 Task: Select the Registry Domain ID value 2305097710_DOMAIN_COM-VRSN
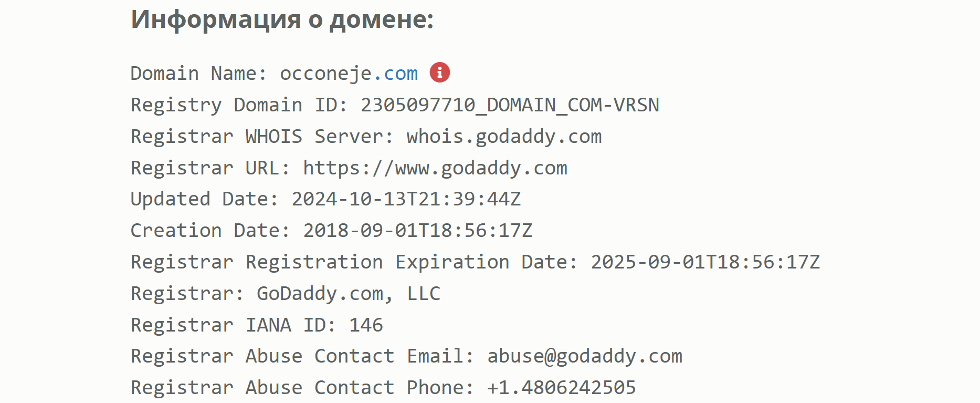point(510,105)
